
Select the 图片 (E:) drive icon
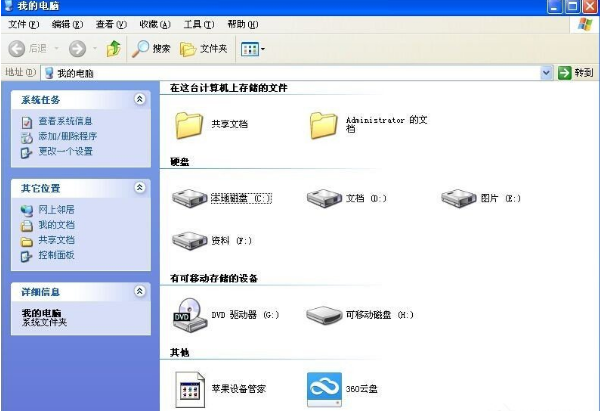(458, 198)
